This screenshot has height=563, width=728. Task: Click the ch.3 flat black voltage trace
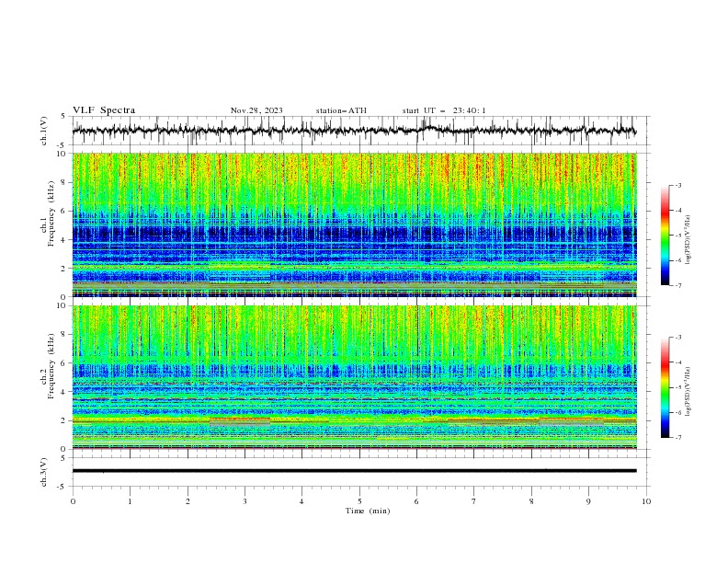pos(354,471)
